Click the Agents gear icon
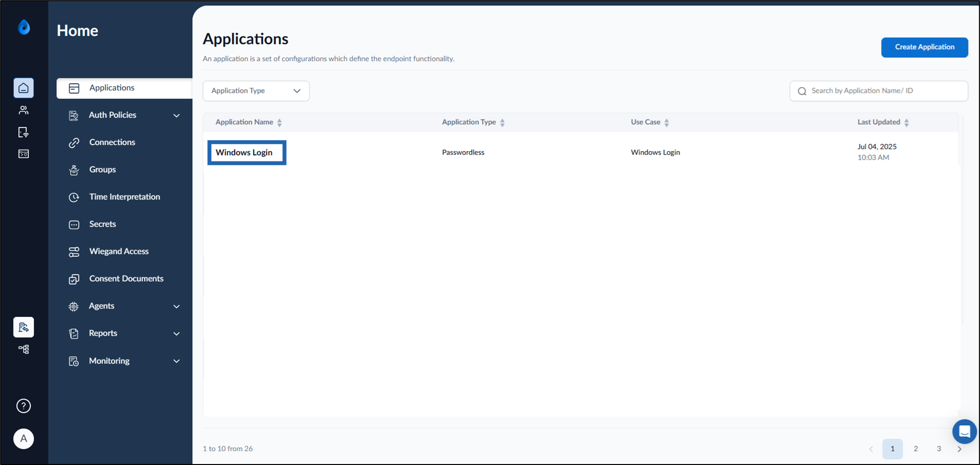This screenshot has width=980, height=465. pos(73,307)
